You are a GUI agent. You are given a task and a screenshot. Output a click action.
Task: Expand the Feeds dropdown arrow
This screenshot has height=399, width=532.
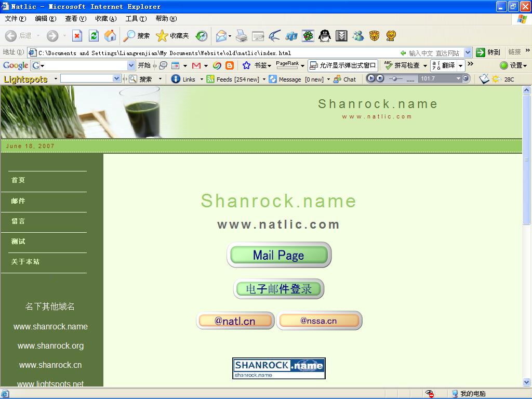tap(264, 79)
